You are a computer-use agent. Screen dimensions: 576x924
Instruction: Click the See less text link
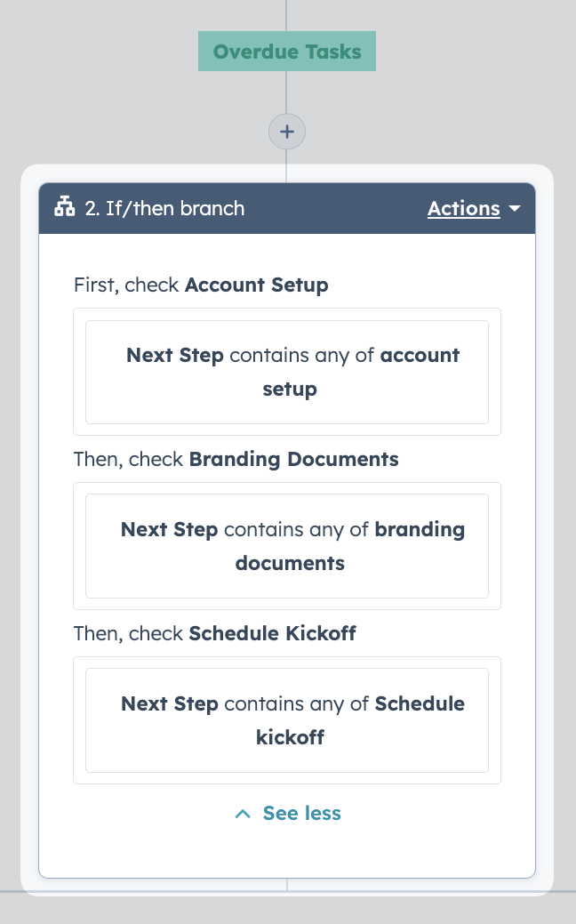click(x=301, y=813)
